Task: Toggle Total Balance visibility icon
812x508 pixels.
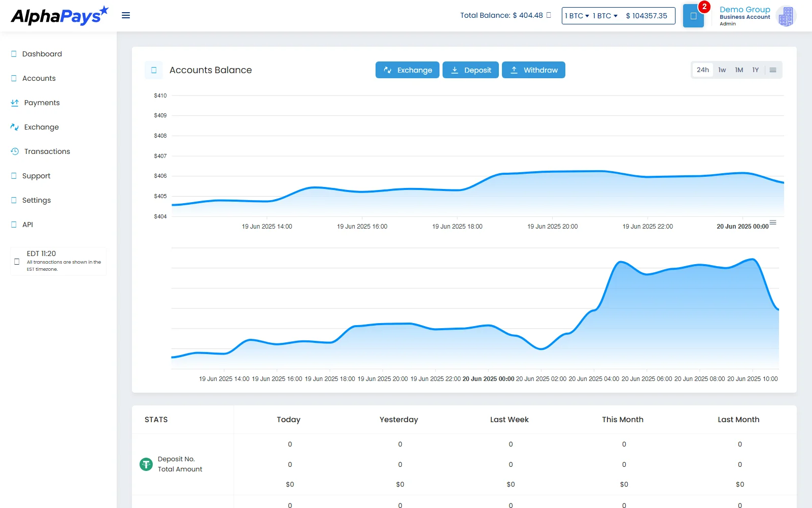Action: tap(549, 15)
